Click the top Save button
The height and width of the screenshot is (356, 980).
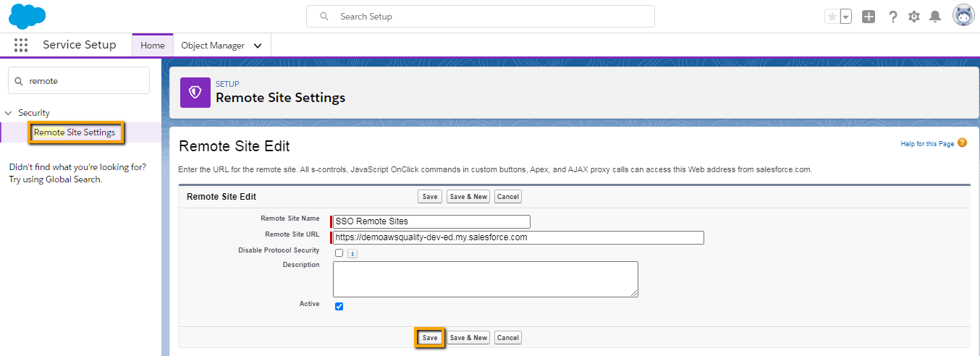click(x=430, y=197)
